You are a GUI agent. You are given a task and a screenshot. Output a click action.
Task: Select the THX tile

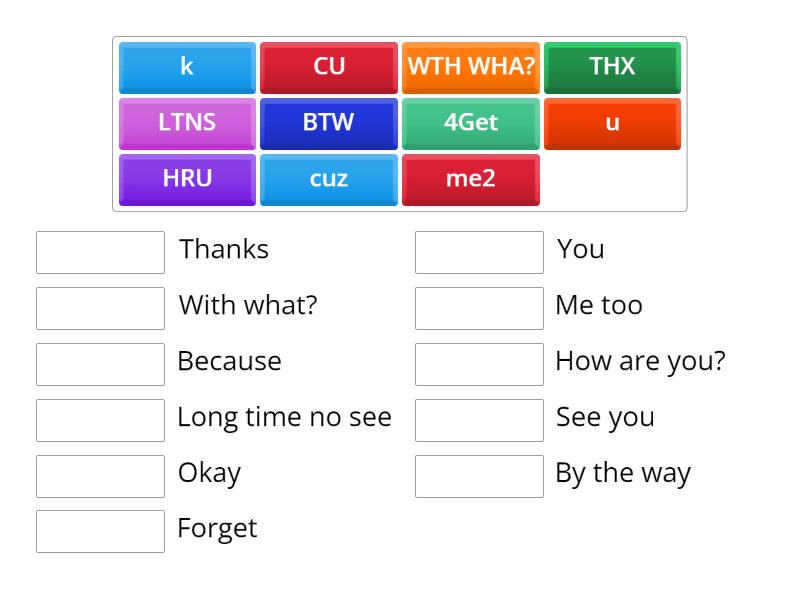tap(612, 67)
